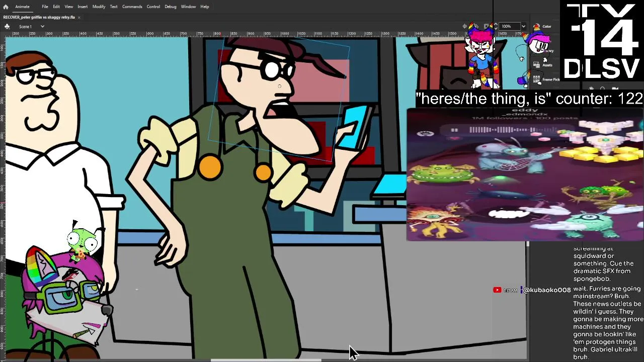Open the Debug menu
The image size is (644, 362).
click(171, 7)
